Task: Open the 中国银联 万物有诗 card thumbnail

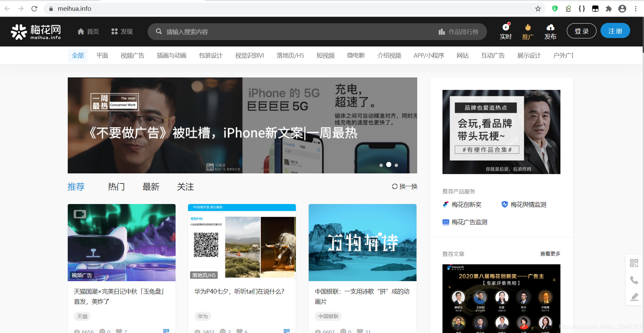Action: coord(363,242)
